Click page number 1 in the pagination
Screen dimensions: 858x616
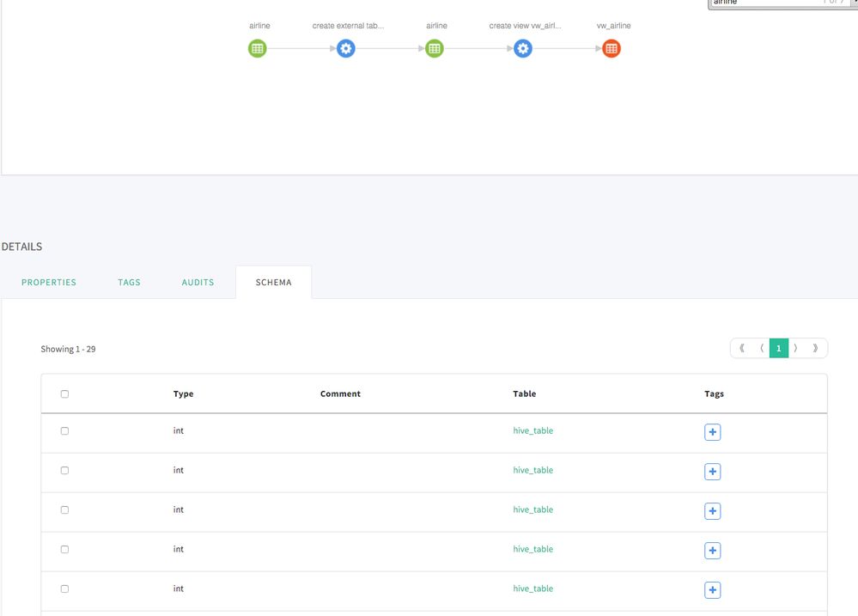[x=779, y=348]
